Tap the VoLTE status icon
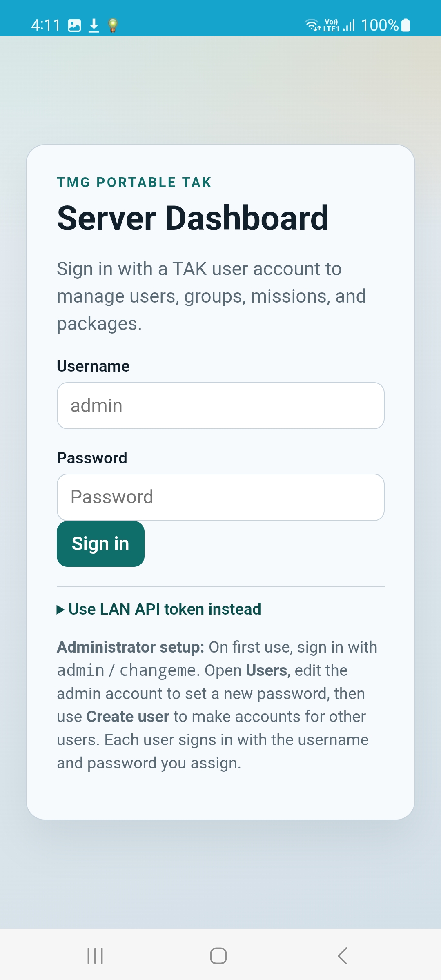This screenshot has height=980, width=441. (x=331, y=25)
